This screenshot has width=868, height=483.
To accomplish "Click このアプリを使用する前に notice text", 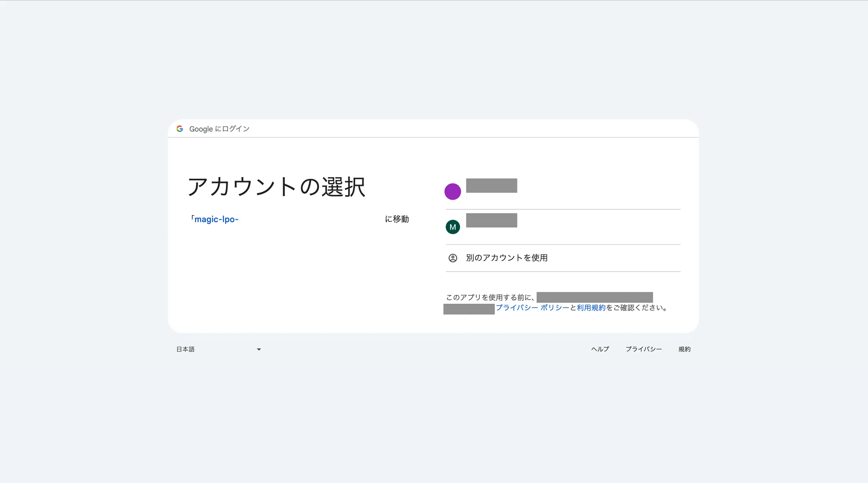I will click(x=490, y=297).
